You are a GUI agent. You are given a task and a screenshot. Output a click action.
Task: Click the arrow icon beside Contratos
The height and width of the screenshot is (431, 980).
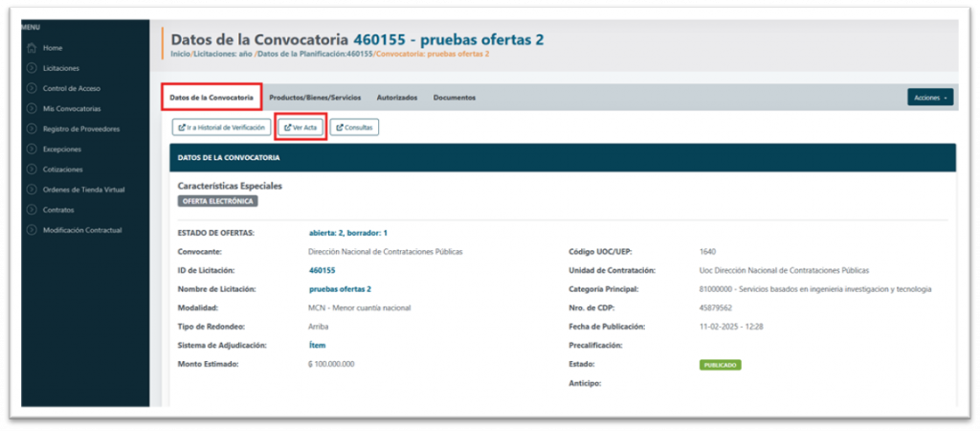coord(32,209)
